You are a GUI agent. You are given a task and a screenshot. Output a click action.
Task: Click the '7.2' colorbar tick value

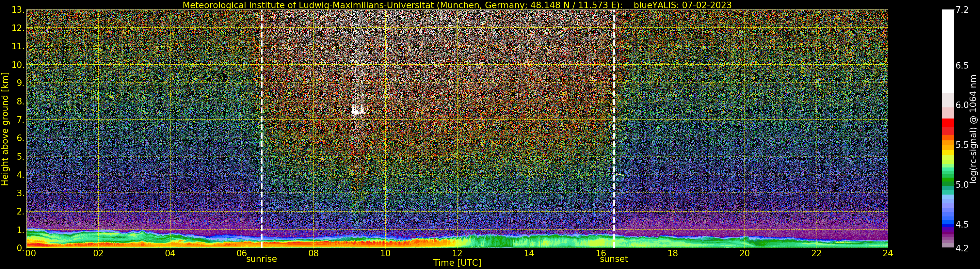click(962, 10)
